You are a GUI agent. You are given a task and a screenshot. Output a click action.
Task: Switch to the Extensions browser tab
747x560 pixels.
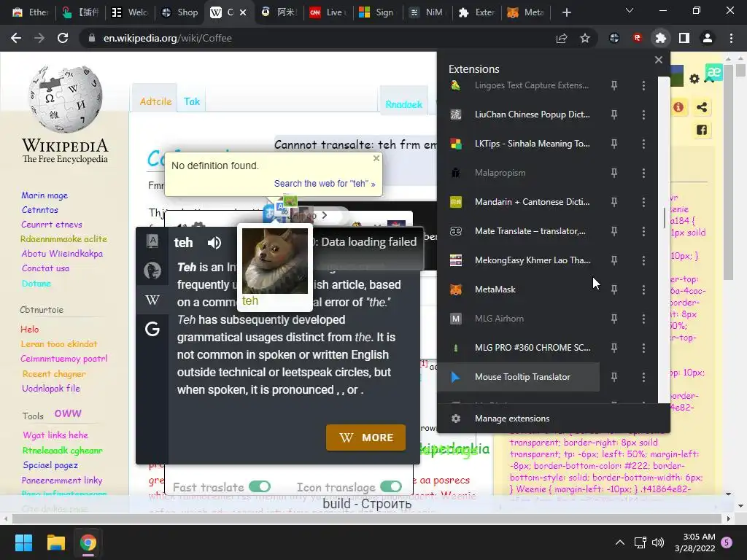click(476, 12)
